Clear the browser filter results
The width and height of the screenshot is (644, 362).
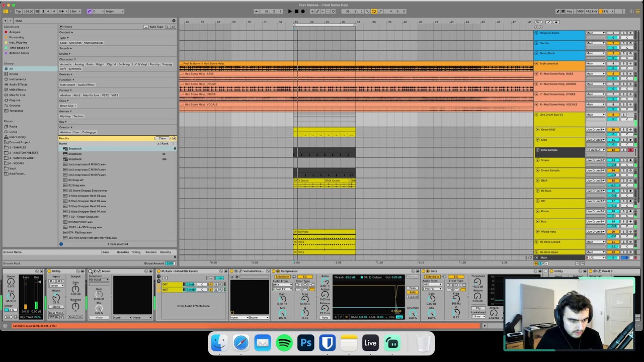pos(162,138)
